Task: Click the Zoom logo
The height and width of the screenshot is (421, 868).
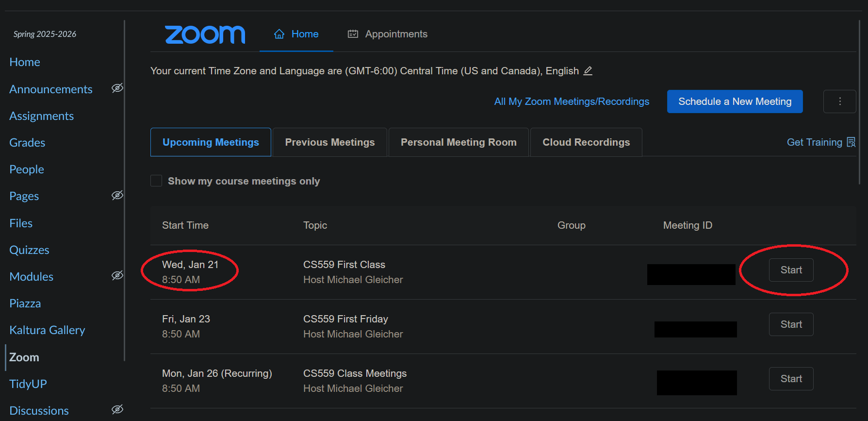Action: (205, 34)
